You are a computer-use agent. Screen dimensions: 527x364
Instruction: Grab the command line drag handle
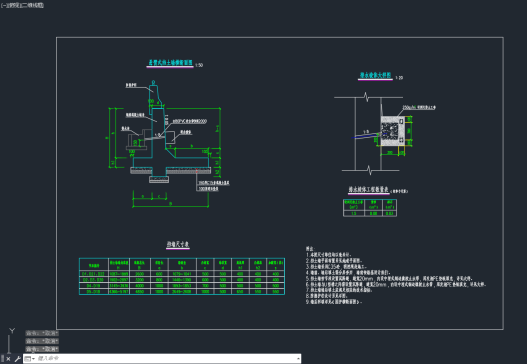(2, 359)
